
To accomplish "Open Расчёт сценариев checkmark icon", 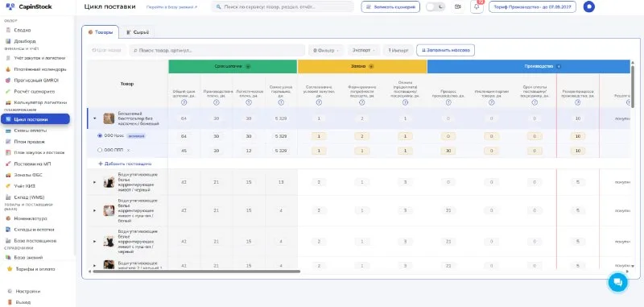I will (x=8, y=92).
